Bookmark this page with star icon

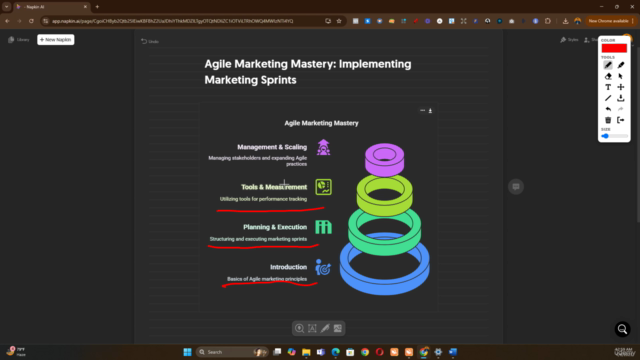(x=339, y=21)
